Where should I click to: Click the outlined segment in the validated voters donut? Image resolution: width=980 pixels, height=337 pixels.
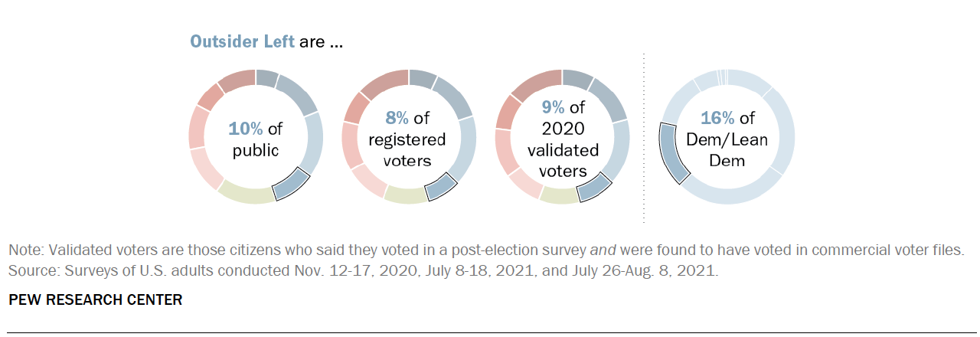coord(593,188)
